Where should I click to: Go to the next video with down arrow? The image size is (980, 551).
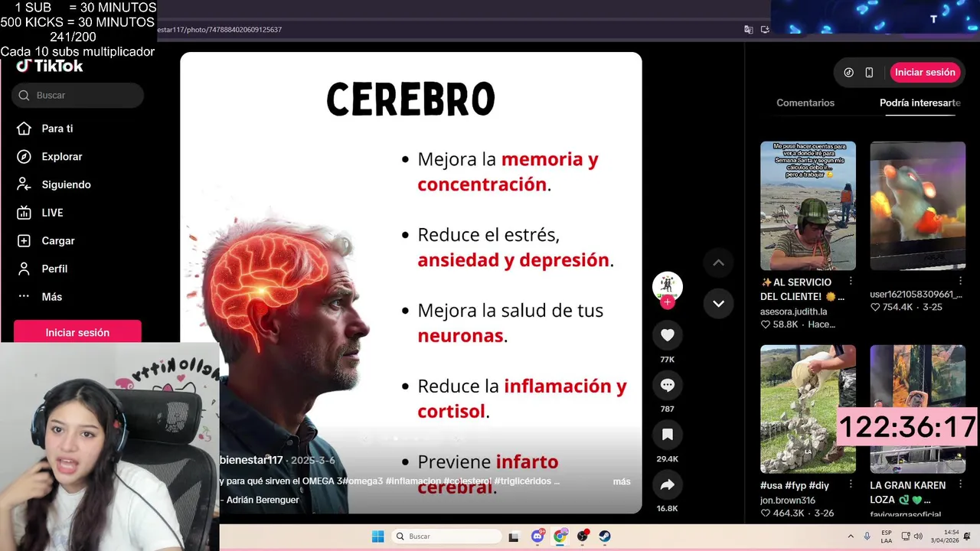(718, 304)
